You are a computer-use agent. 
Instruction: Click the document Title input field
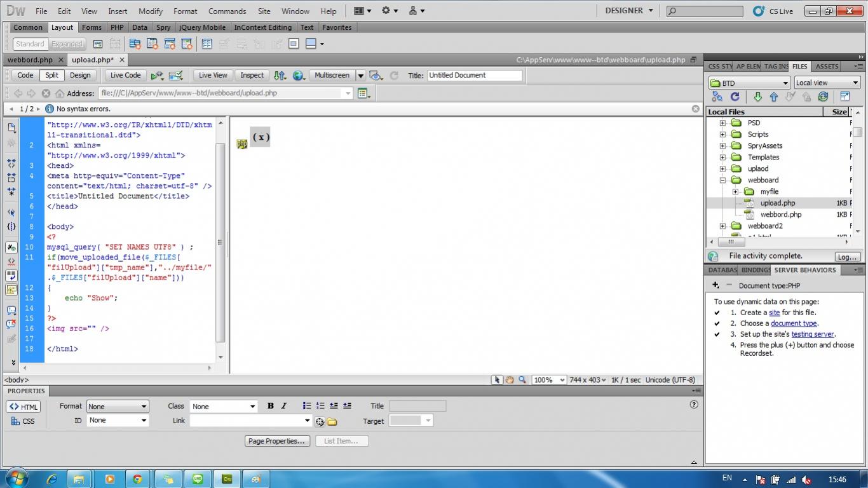(474, 75)
